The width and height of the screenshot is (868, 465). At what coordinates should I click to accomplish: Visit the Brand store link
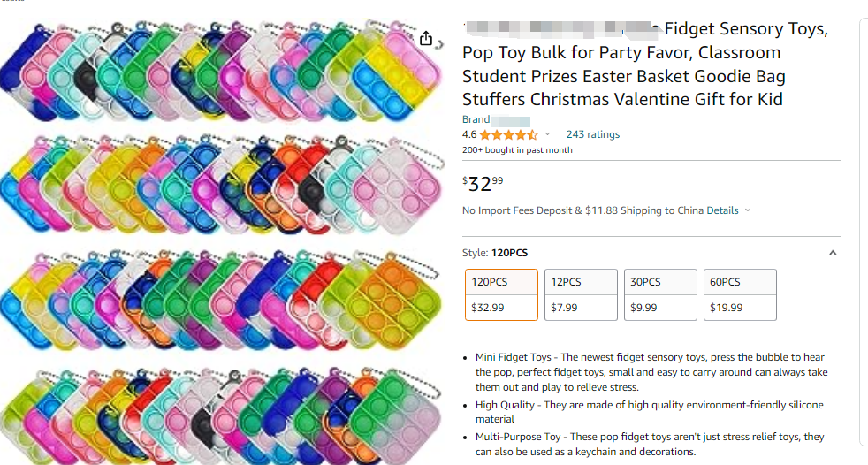point(511,119)
